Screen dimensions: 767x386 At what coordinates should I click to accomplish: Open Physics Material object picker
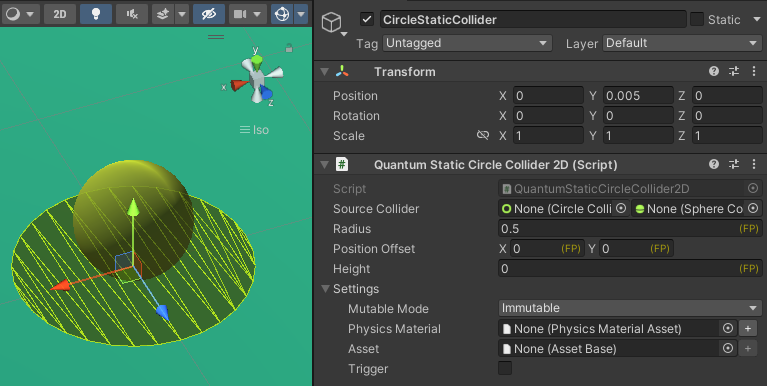(728, 328)
